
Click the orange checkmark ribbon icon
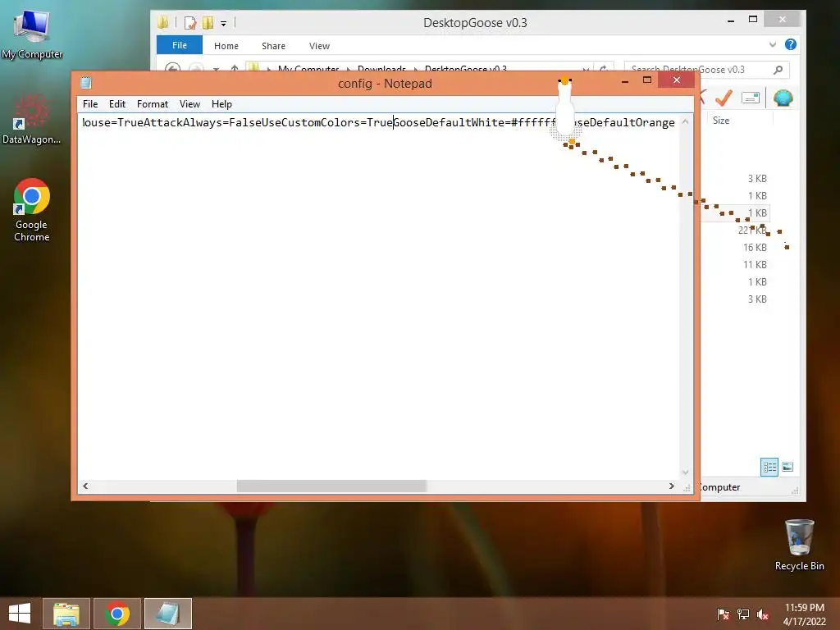(x=724, y=98)
